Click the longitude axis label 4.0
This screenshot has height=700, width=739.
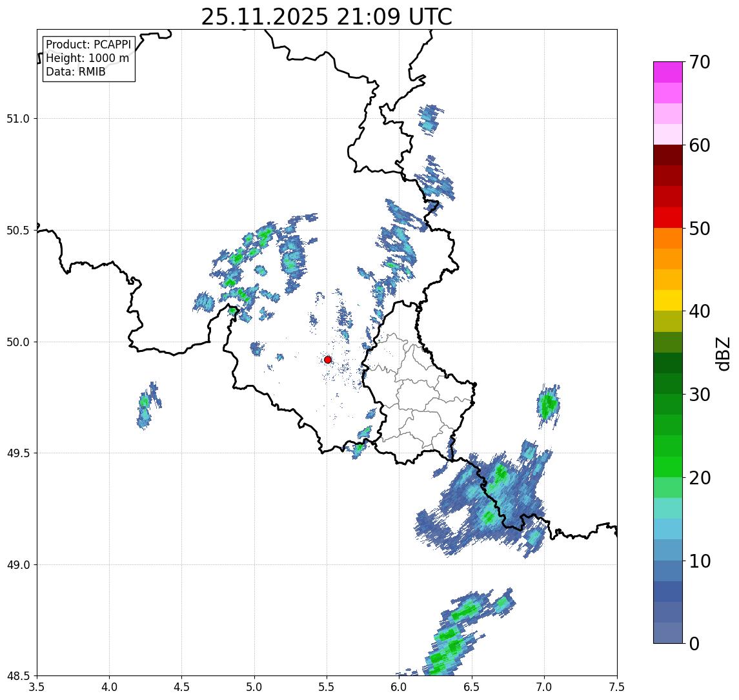coord(109,687)
